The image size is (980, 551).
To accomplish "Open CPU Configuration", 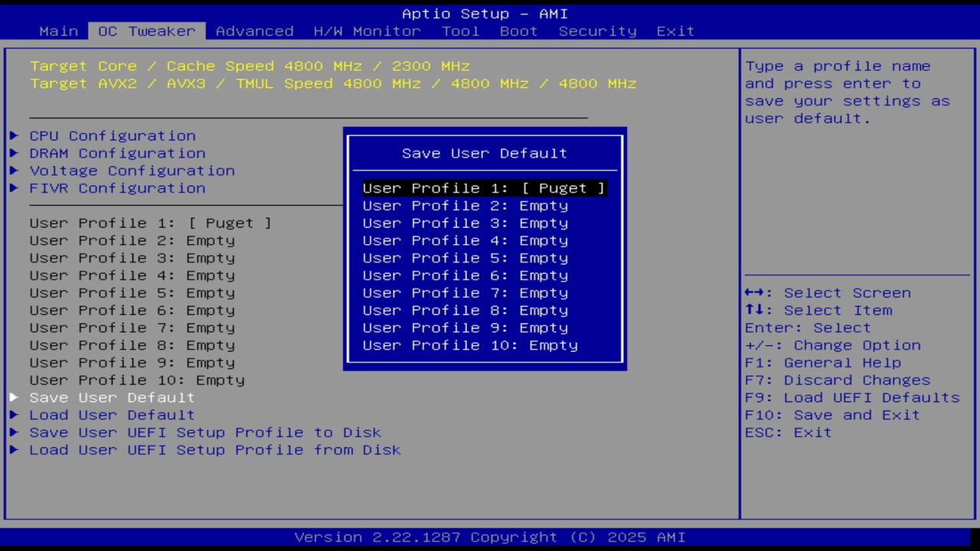I will (x=113, y=135).
